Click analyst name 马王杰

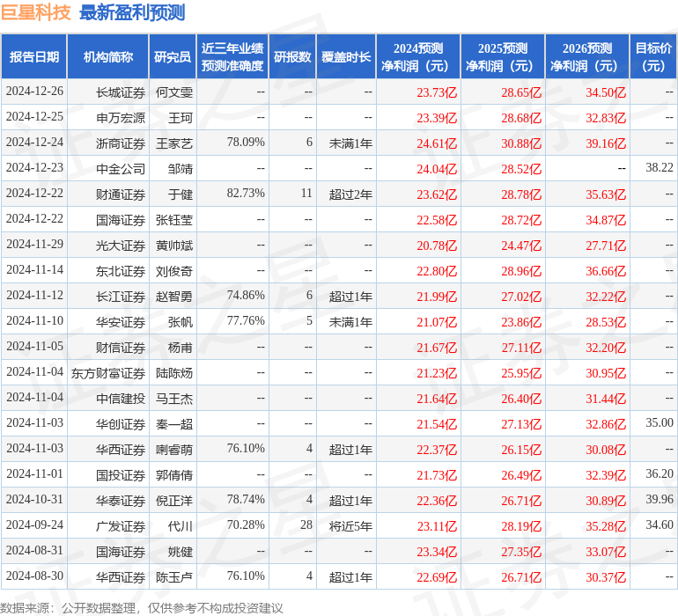point(173,399)
